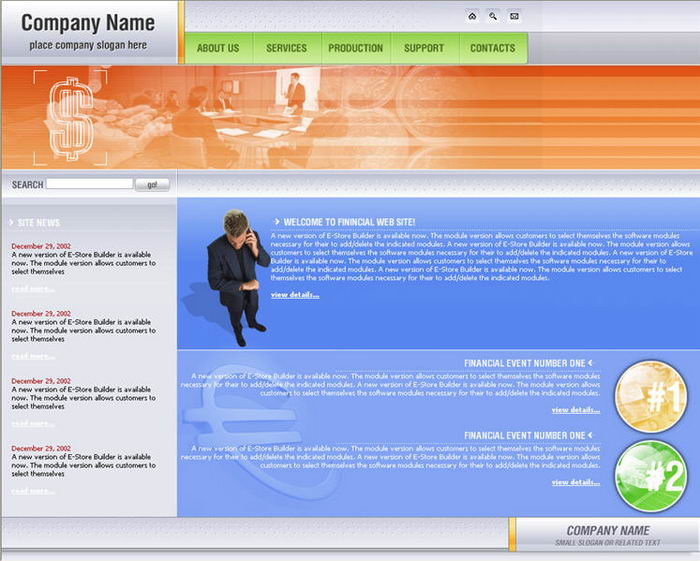Click view details beside the #2 badge
The image size is (700, 561).
[x=575, y=482]
